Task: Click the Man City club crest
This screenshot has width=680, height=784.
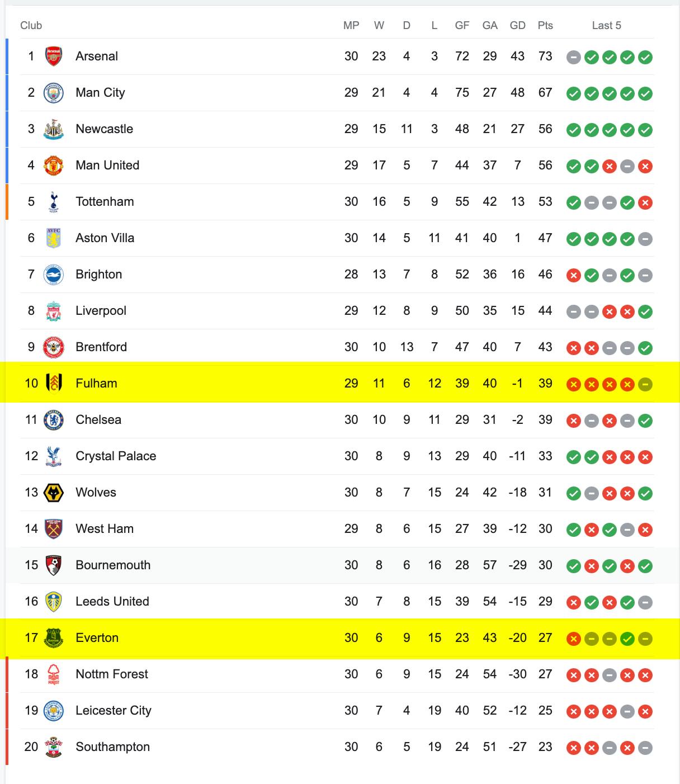Action: coord(54,93)
